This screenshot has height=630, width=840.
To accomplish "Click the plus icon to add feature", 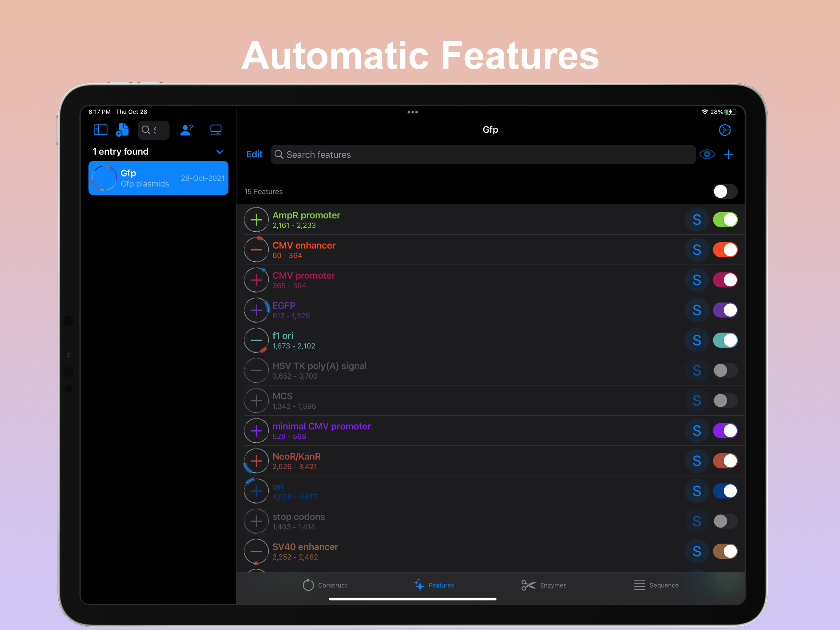I will [728, 154].
